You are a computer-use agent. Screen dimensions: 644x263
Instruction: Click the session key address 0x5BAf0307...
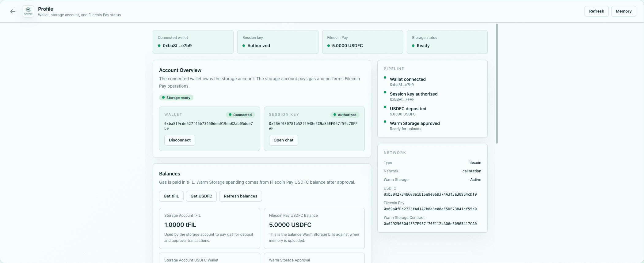[x=313, y=126]
